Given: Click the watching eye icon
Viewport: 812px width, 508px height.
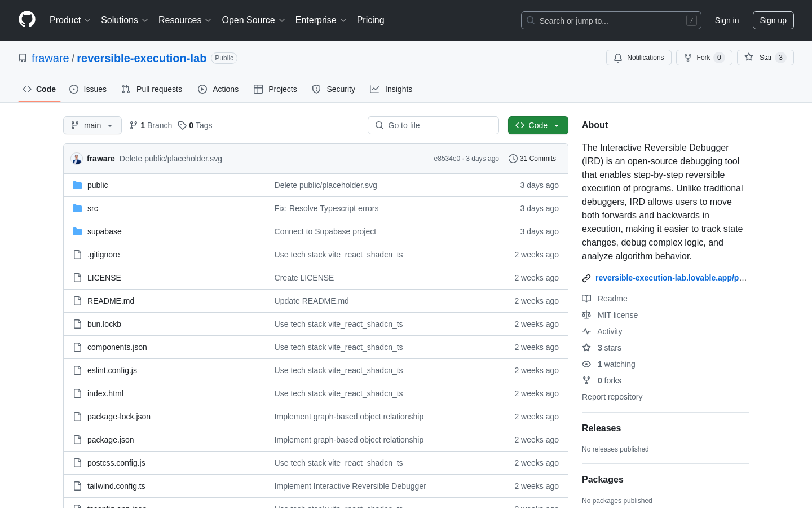Looking at the screenshot, I should click(x=586, y=364).
